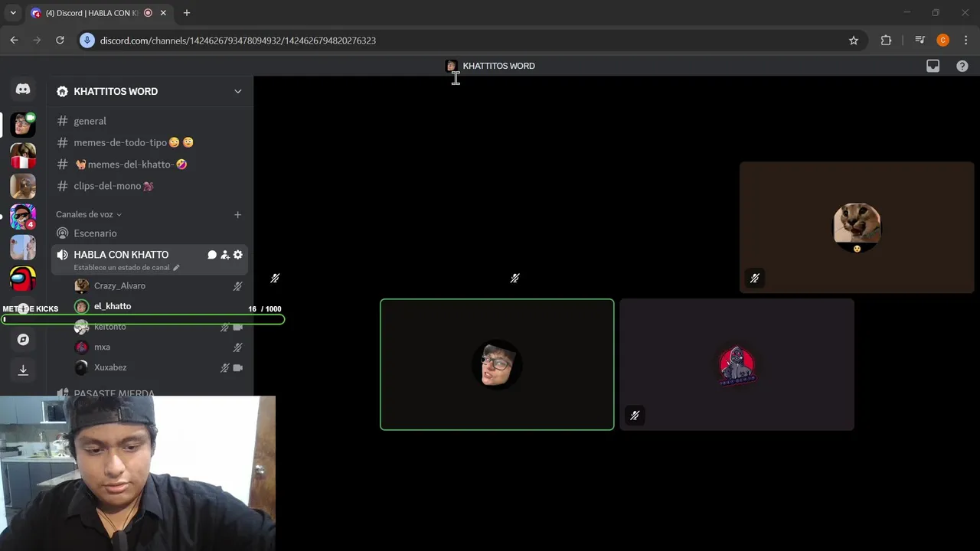980x551 pixels.
Task: Edit HABLA CON KHATTO channel settings gear
Action: (x=238, y=255)
